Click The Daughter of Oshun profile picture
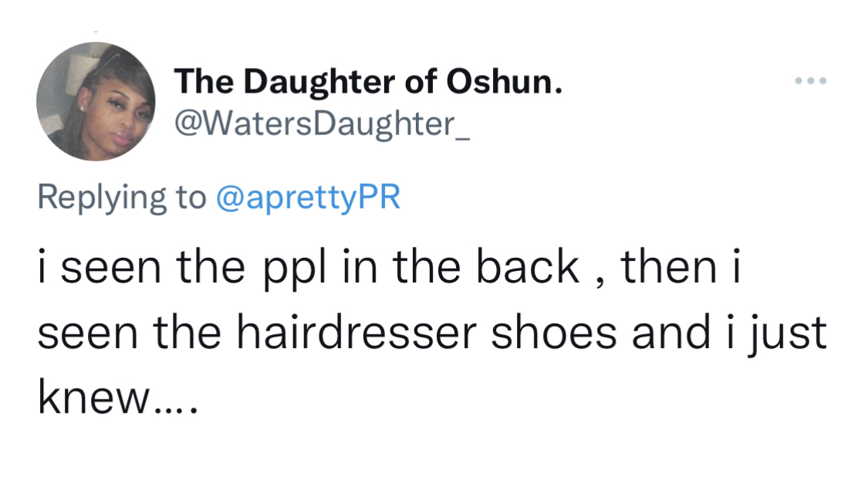The width and height of the screenshot is (868, 477). 96,101
